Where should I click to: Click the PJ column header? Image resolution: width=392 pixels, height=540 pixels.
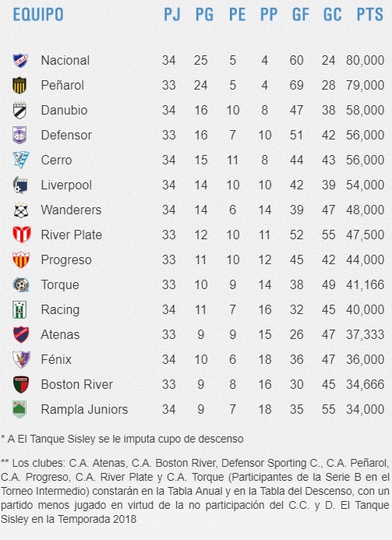(x=172, y=15)
